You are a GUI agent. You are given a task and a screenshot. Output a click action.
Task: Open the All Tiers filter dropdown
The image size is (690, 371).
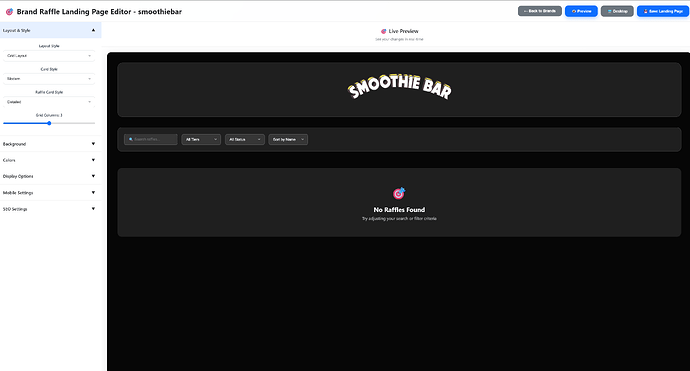coord(201,140)
